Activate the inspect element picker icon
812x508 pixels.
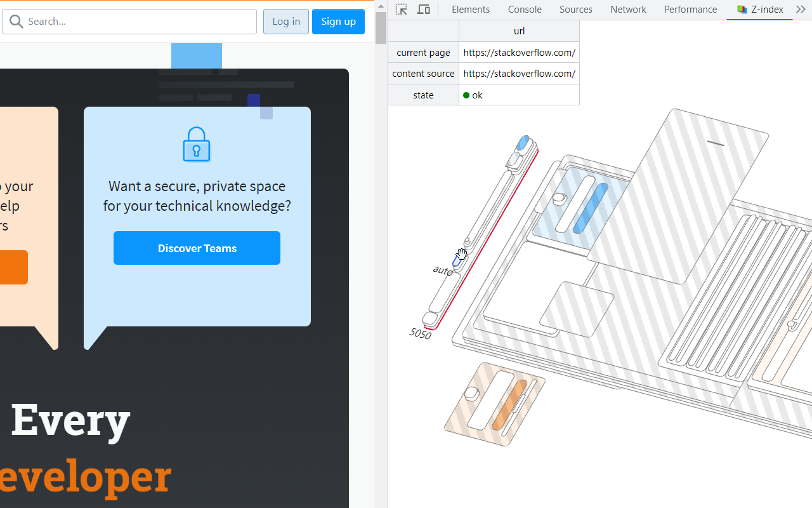(x=402, y=10)
